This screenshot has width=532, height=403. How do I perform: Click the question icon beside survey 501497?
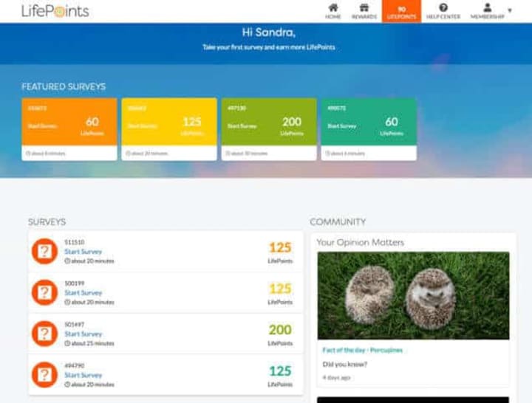click(x=44, y=334)
